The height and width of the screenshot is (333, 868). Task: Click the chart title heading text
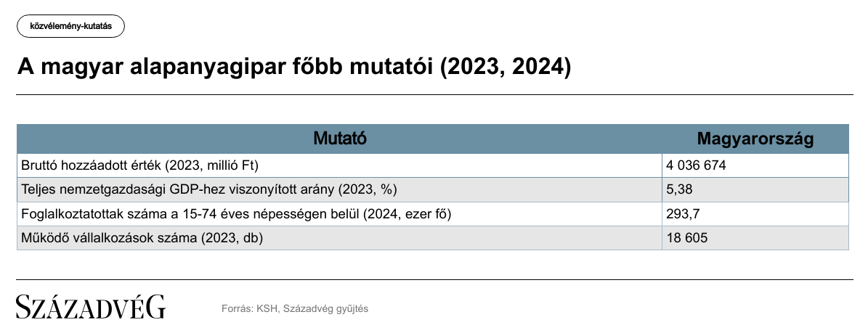click(x=294, y=67)
